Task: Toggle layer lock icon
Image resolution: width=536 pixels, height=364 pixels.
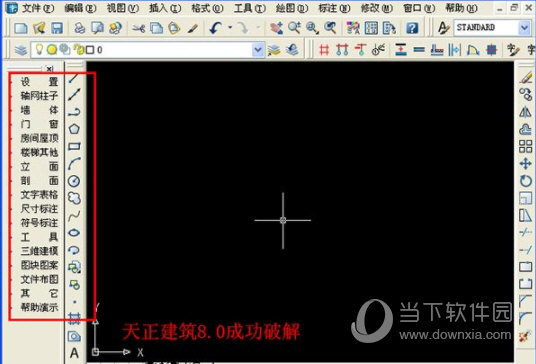Action: pyautogui.click(x=79, y=50)
